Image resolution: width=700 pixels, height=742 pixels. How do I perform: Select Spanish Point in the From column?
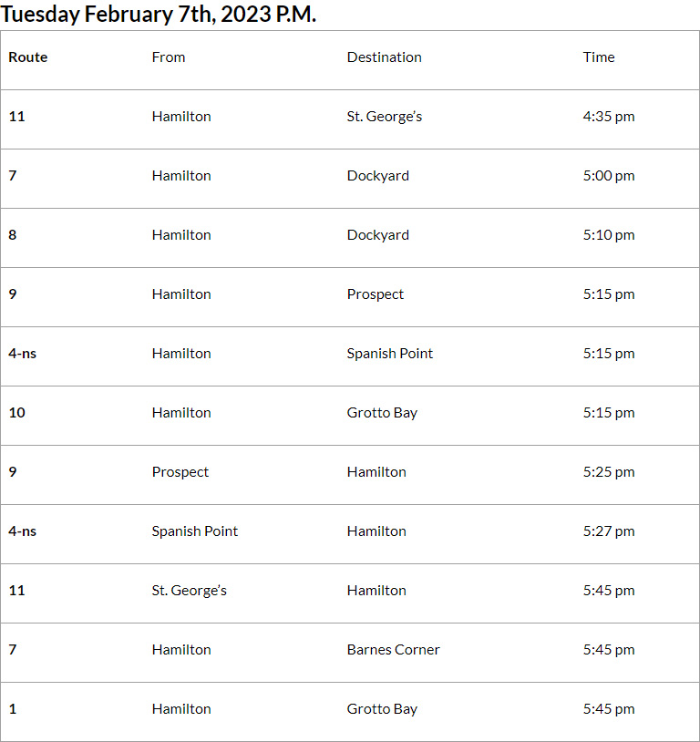pos(194,531)
